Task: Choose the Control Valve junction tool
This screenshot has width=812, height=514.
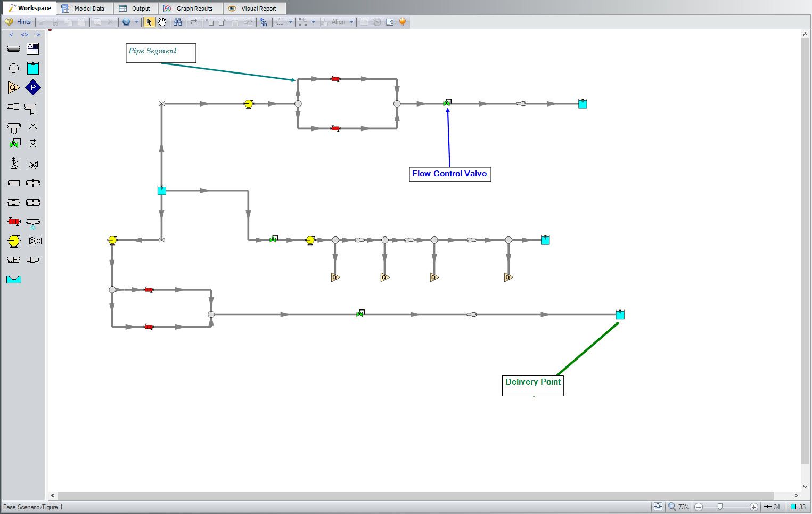Action: [x=14, y=144]
